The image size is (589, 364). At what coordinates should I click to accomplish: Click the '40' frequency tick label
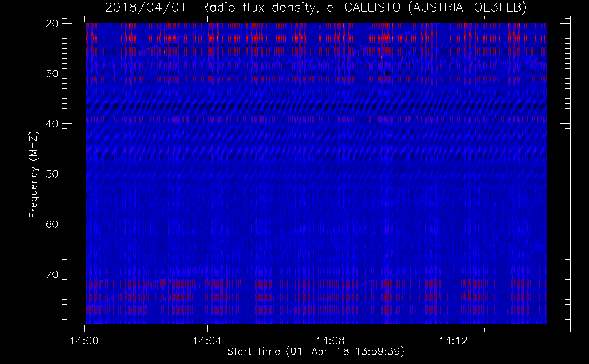pyautogui.click(x=52, y=124)
